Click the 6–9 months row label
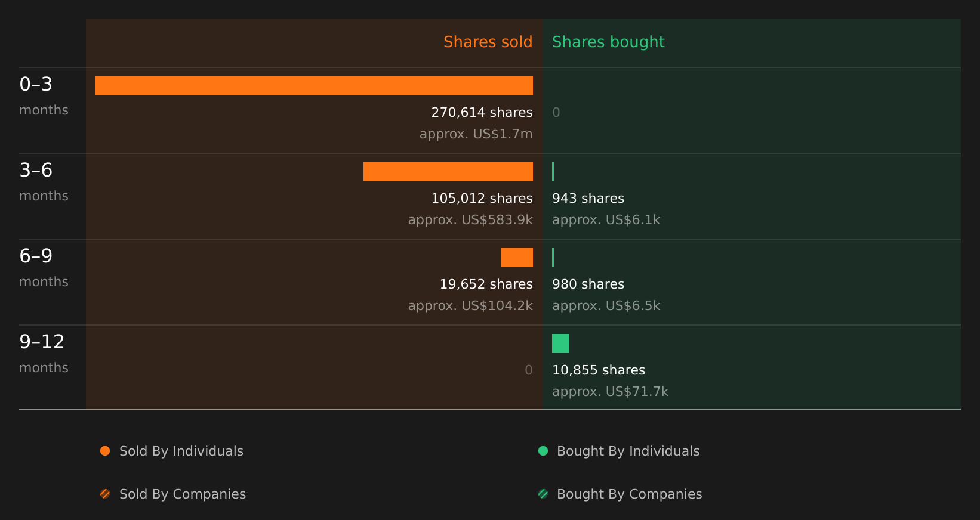This screenshot has height=520, width=980. [x=44, y=268]
